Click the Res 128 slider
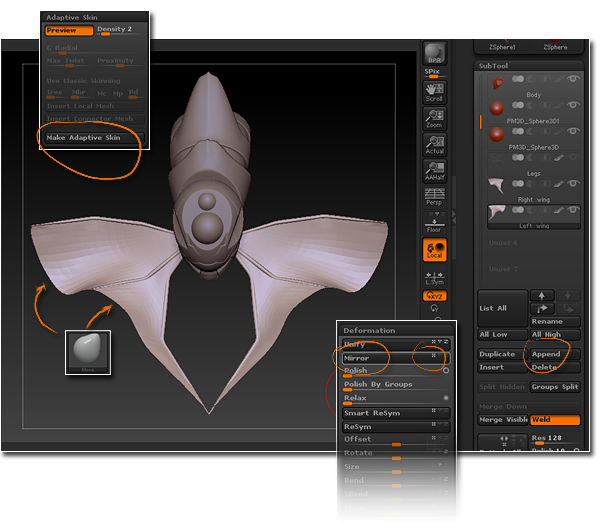The image size is (600, 524). click(555, 439)
